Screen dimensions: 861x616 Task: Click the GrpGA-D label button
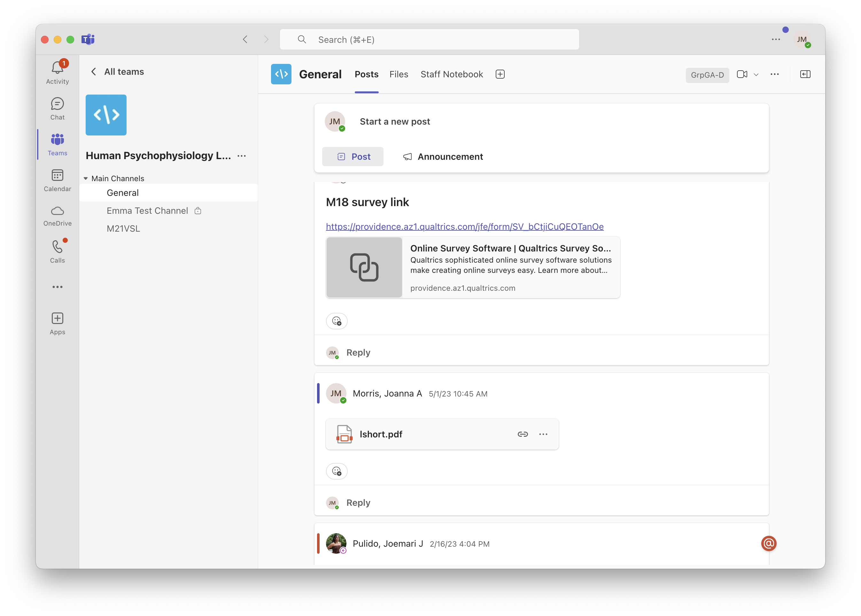[707, 75]
